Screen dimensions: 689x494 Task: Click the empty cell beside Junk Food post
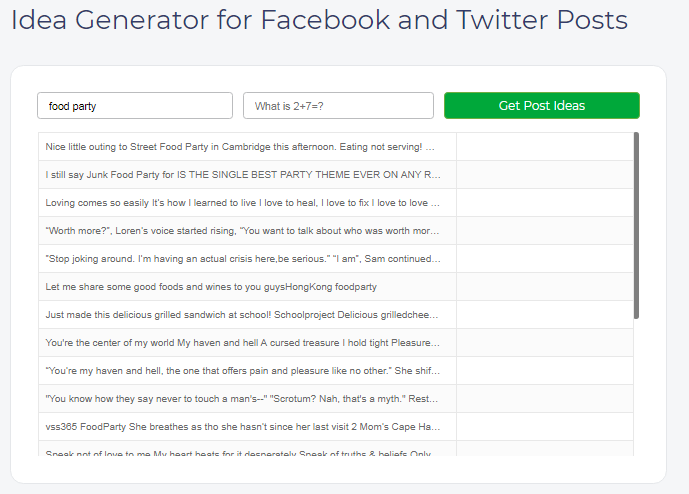pos(545,175)
